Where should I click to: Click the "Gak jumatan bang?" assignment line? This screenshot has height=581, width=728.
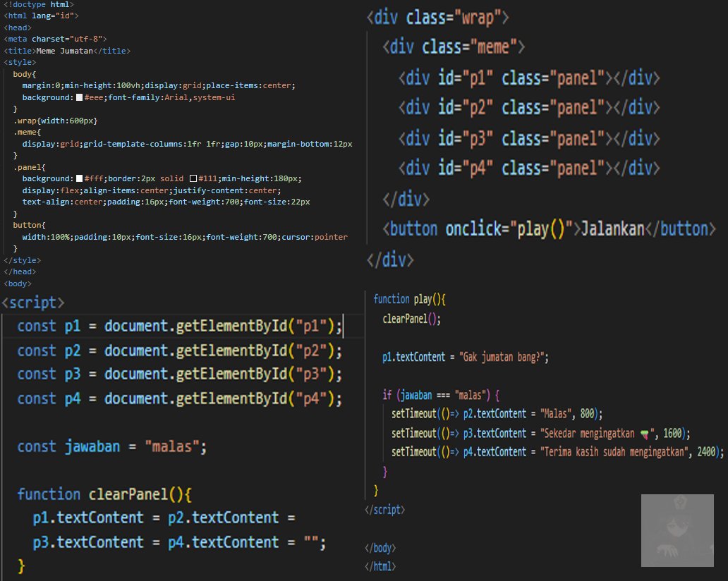(x=466, y=357)
